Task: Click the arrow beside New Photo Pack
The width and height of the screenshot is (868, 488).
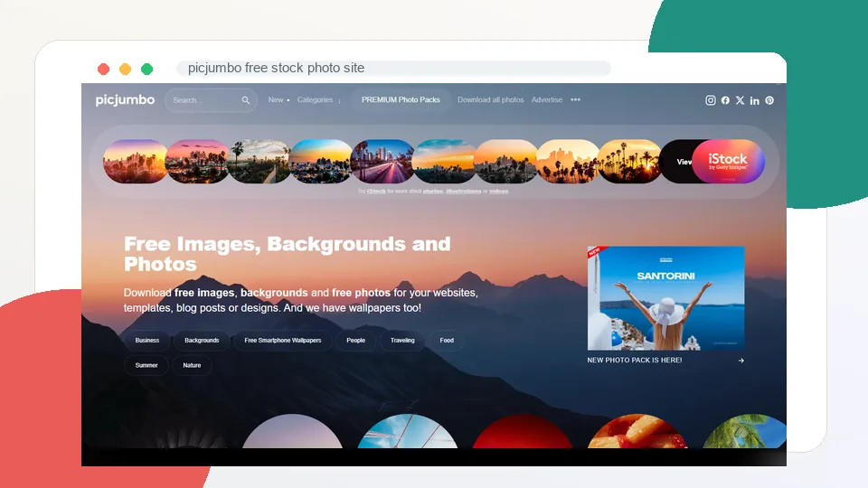Action: 741,361
